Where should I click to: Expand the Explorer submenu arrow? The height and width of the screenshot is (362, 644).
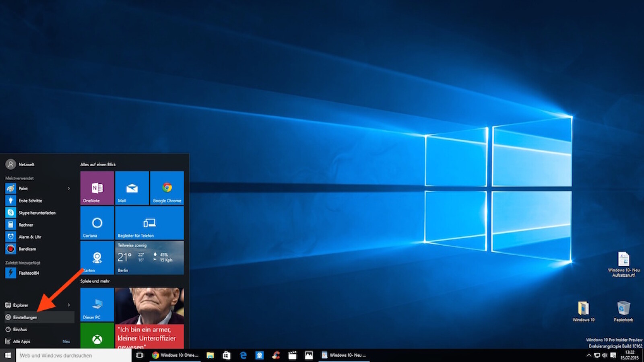(x=69, y=305)
